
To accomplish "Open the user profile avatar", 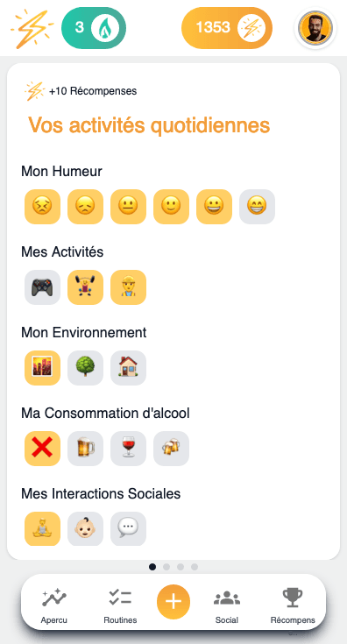I will tap(315, 28).
